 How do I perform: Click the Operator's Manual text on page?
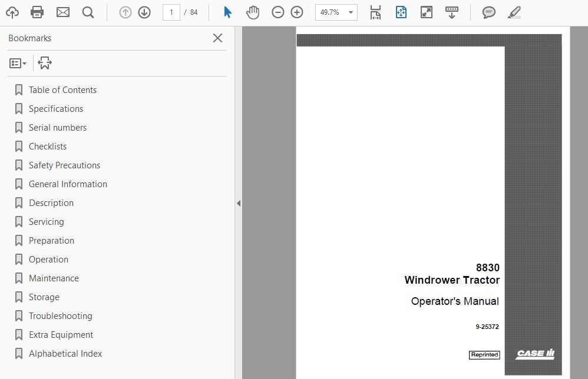tap(455, 301)
